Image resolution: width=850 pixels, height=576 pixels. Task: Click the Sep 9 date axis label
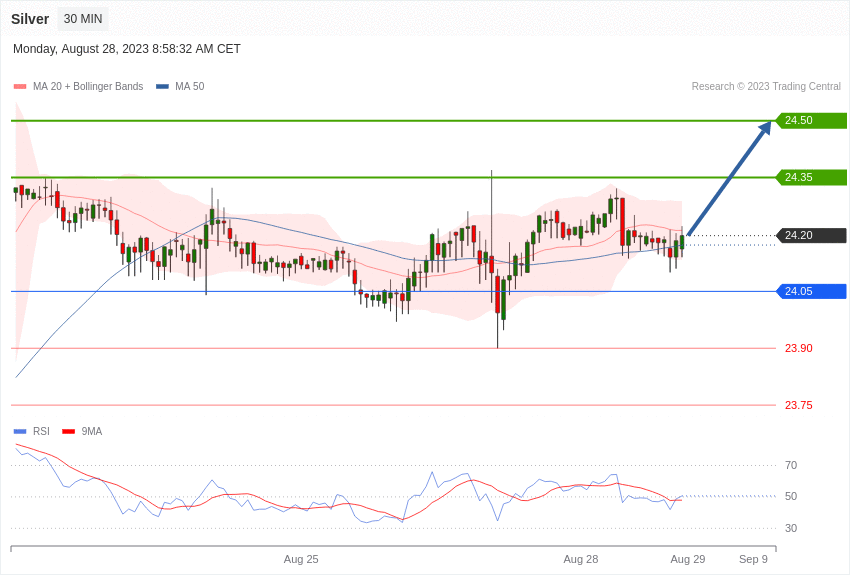pyautogui.click(x=754, y=559)
